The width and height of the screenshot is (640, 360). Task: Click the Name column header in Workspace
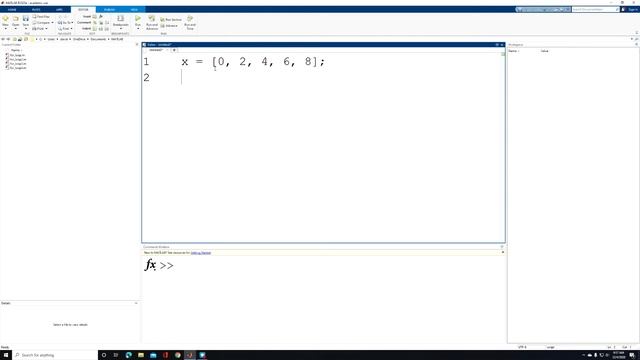pyautogui.click(x=512, y=51)
